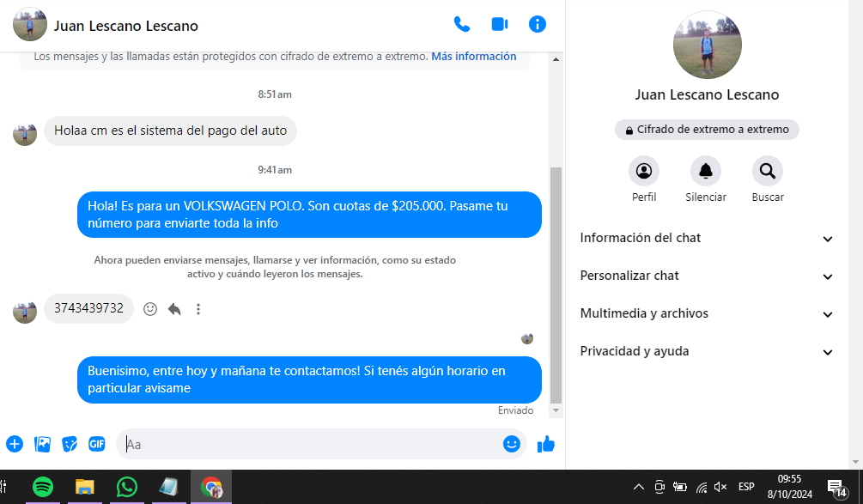Click the battery status tray icon
Image resolution: width=863 pixels, height=504 pixels.
tap(680, 487)
